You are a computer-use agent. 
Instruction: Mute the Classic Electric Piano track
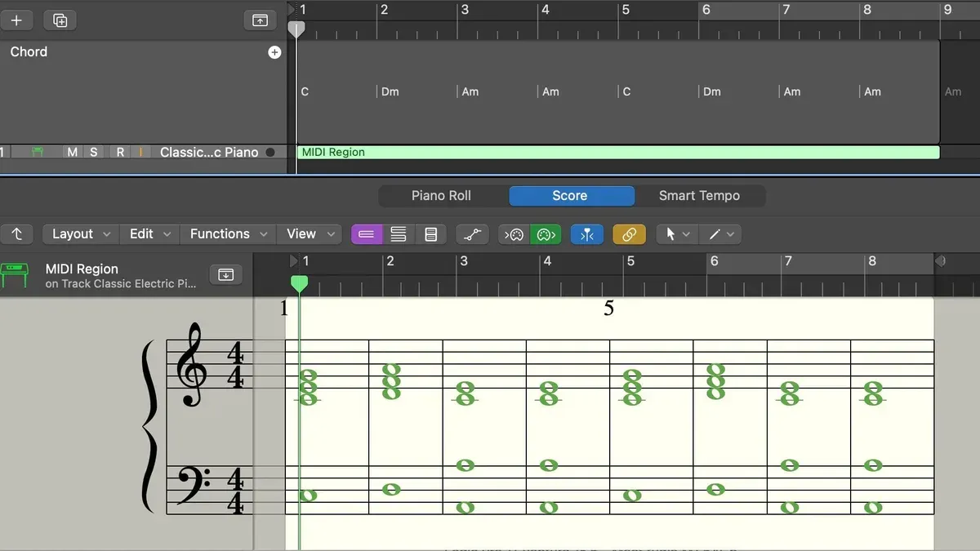tap(73, 152)
